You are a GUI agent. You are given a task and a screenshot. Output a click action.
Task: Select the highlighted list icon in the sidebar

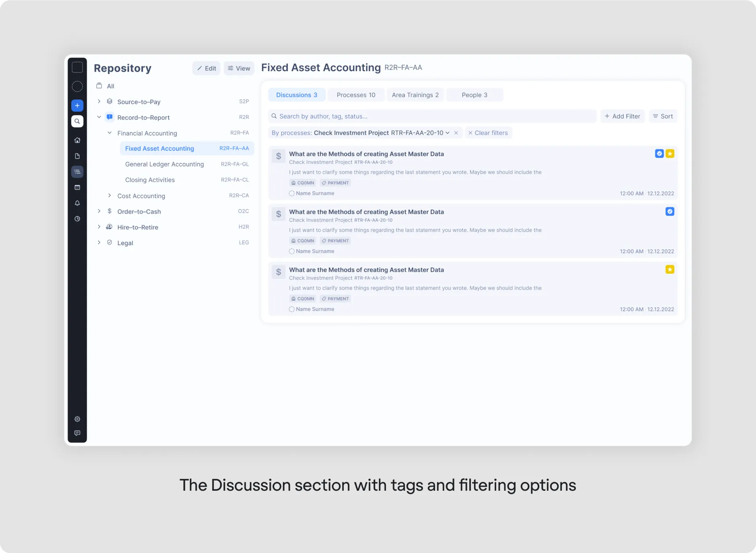(77, 172)
